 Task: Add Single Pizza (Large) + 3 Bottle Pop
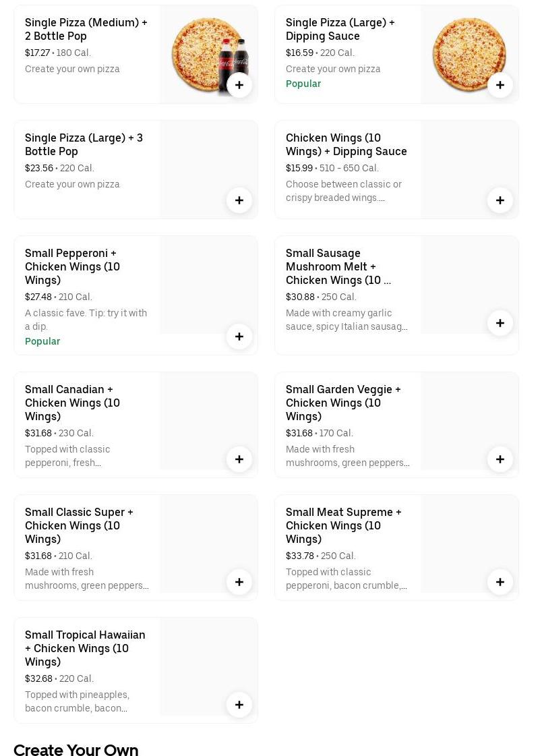(239, 200)
